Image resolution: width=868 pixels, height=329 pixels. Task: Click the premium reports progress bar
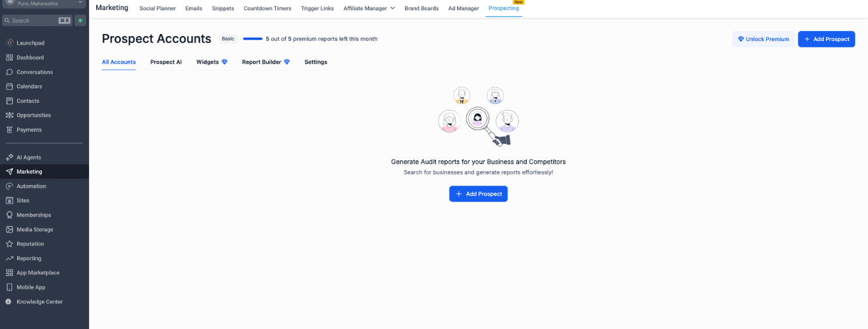(x=253, y=39)
